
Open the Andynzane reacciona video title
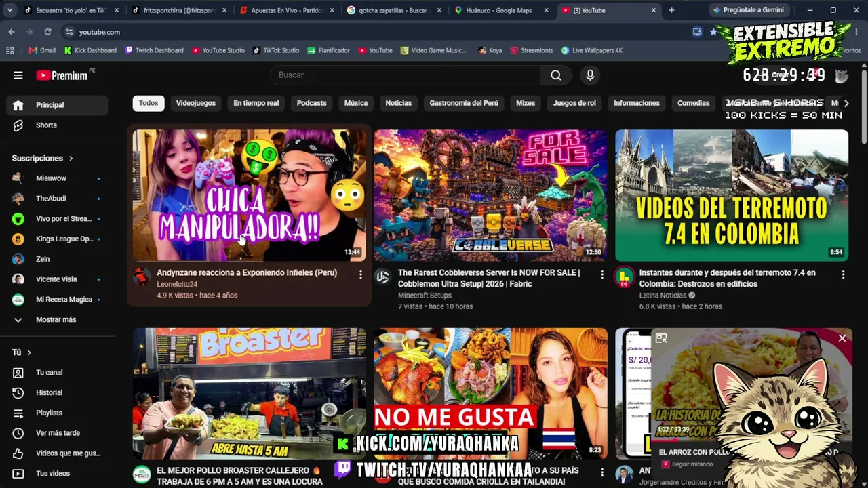click(x=247, y=273)
